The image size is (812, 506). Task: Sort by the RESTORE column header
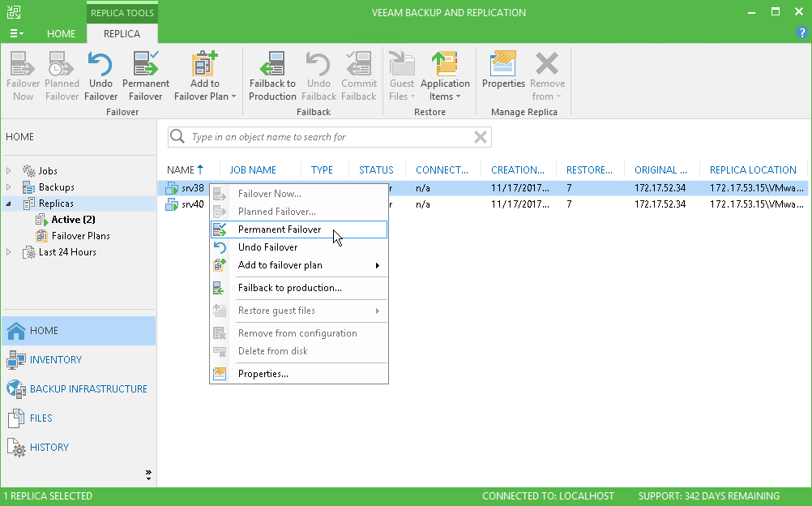point(589,169)
